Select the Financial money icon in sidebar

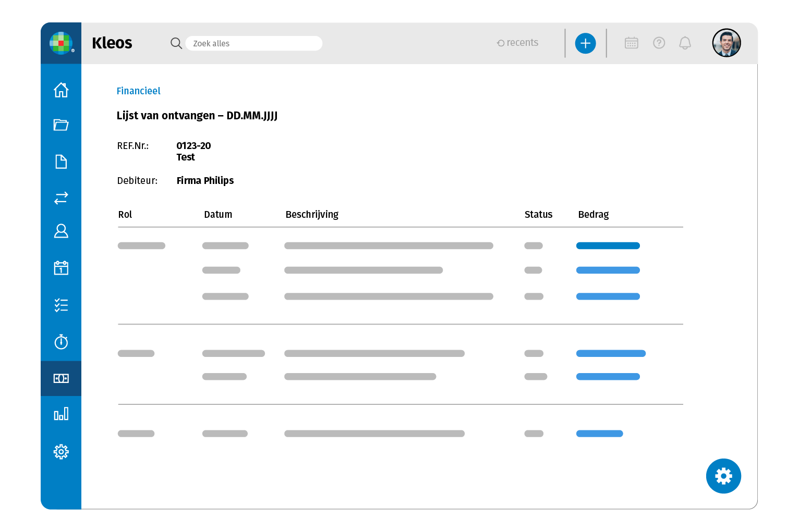(x=61, y=378)
